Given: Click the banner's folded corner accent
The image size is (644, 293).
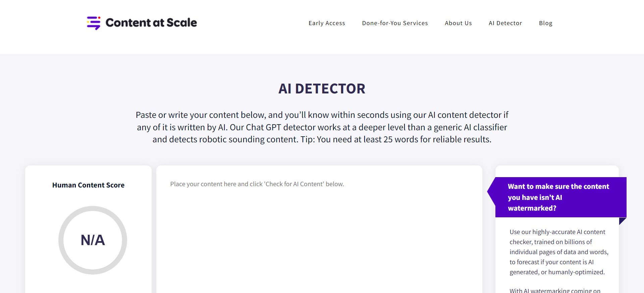Looking at the screenshot, I should [x=623, y=220].
